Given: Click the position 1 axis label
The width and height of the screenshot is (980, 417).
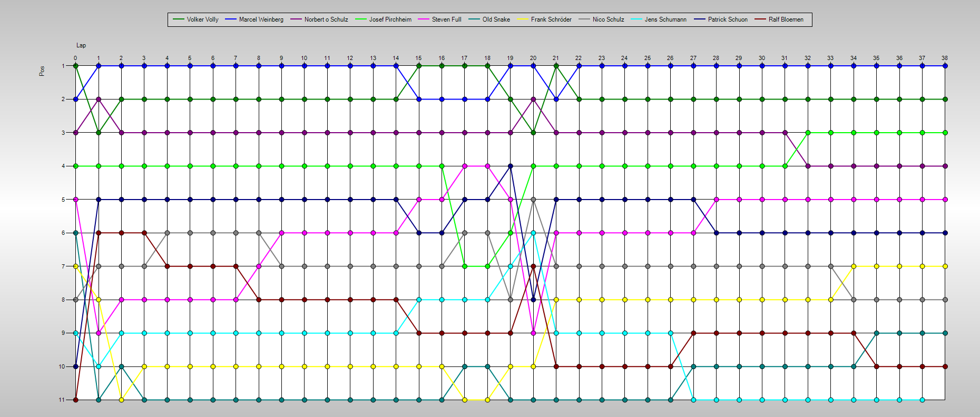Looking at the screenshot, I should (63, 66).
